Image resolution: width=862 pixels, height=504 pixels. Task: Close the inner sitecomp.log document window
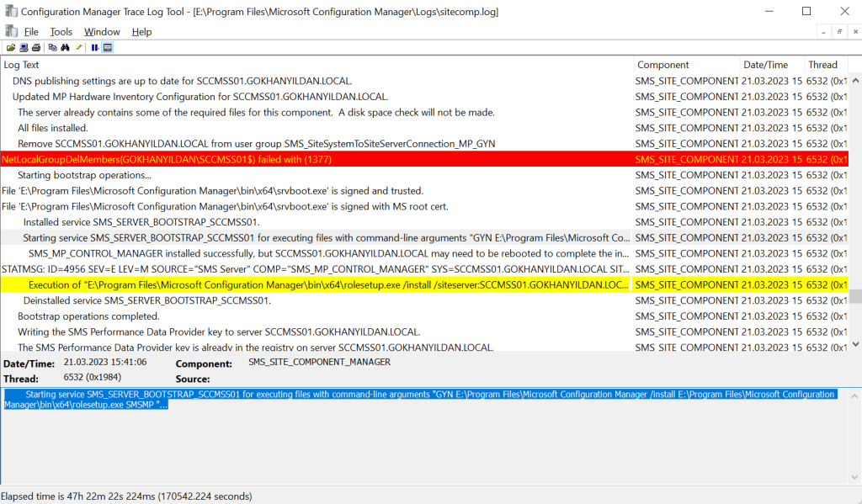855,32
